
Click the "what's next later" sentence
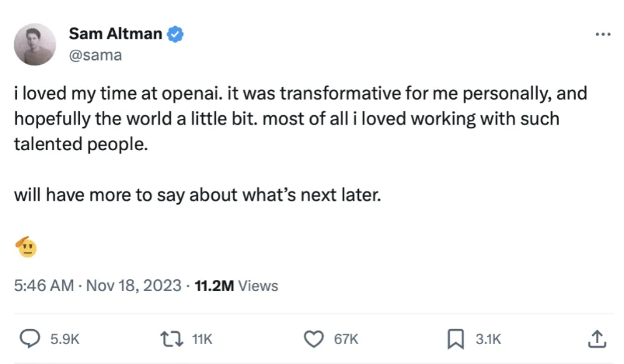click(x=197, y=196)
